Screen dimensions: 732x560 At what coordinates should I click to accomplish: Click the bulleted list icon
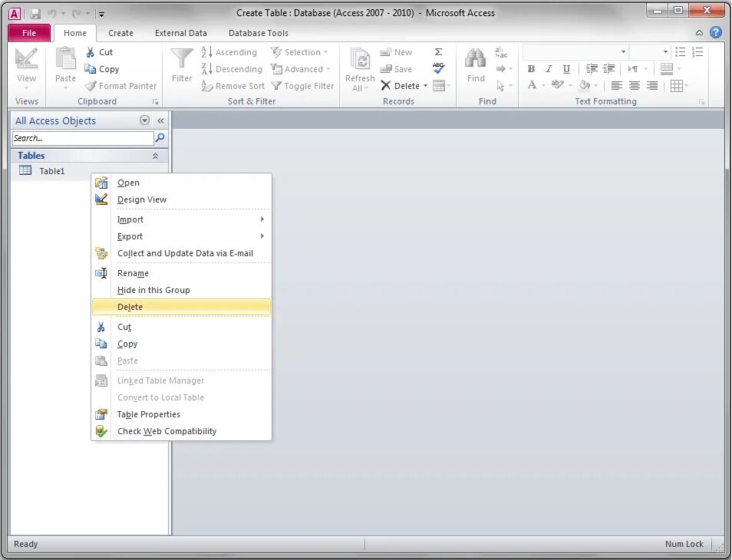click(680, 52)
